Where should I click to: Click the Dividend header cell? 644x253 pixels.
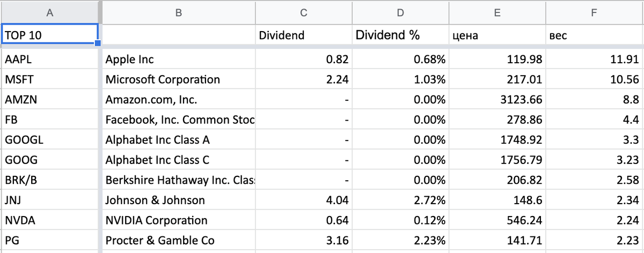304,35
